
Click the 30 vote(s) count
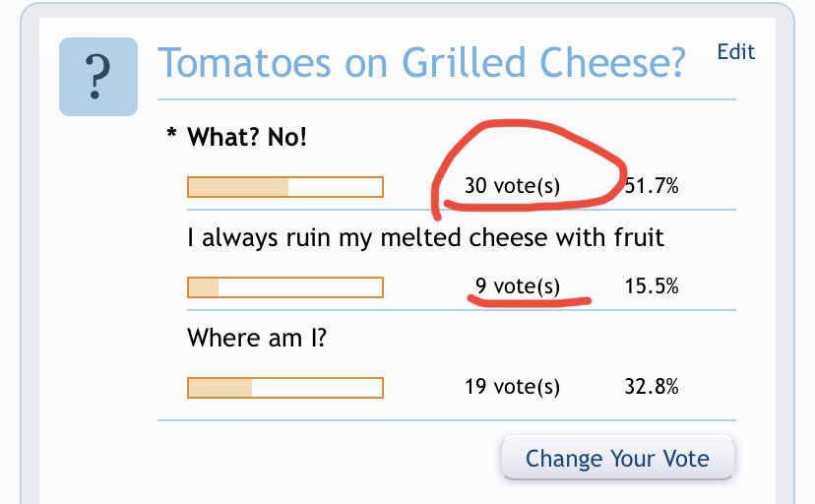tap(512, 185)
